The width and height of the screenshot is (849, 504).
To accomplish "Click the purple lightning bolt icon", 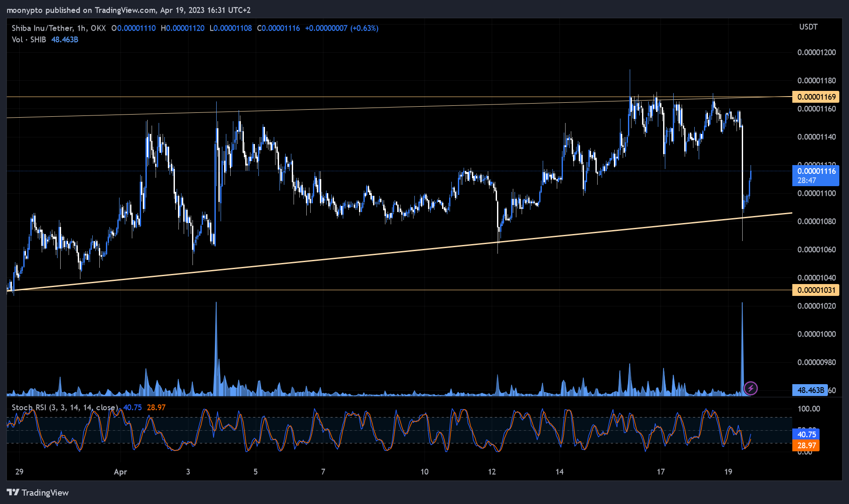I will point(751,388).
